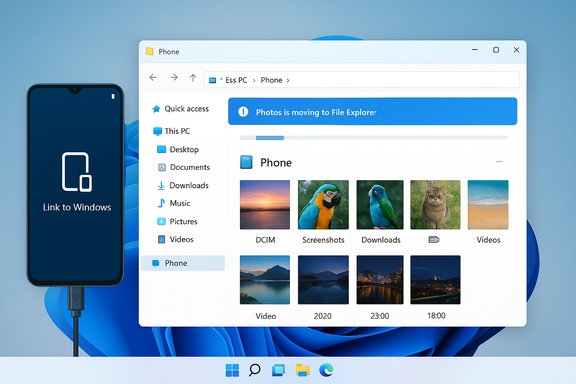This screenshot has width=576, height=384.
Task: Click chevron after Phone in path
Action: pos(288,80)
